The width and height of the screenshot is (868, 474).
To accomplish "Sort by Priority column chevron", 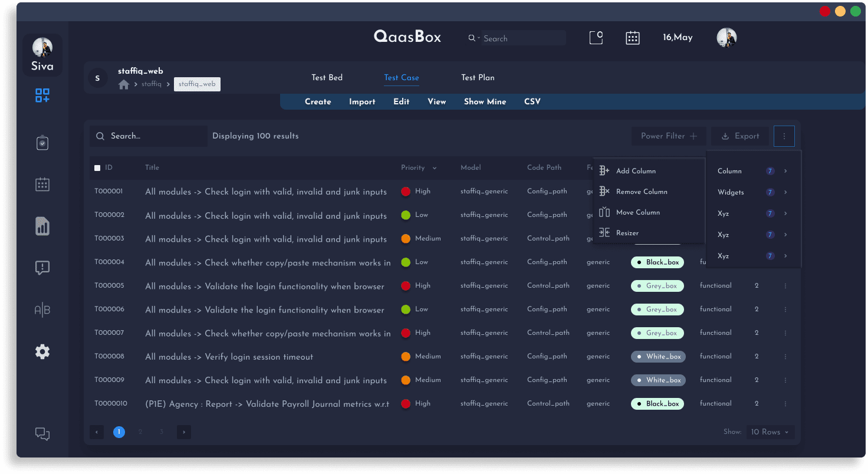I will [435, 169].
